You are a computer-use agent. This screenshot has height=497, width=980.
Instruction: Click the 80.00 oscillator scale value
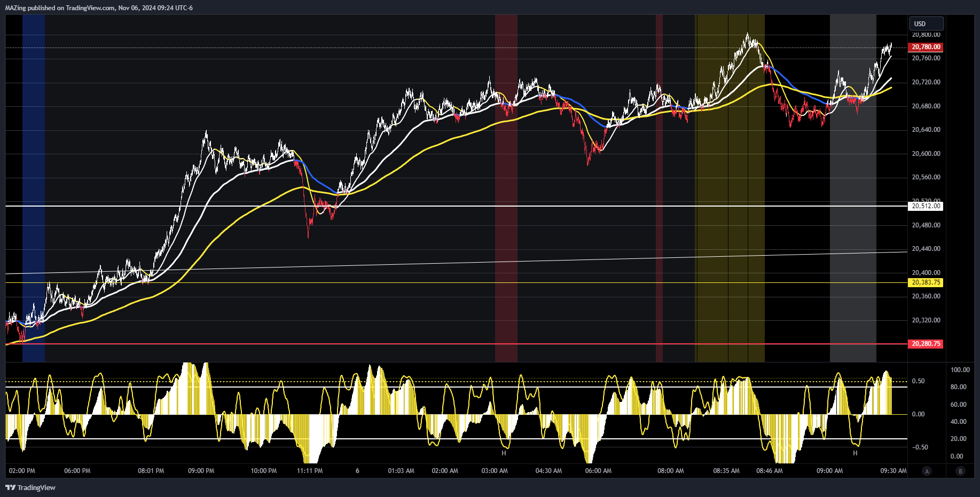point(958,387)
